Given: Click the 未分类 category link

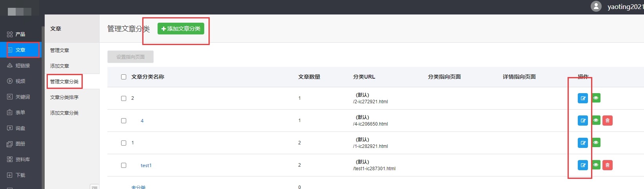Looking at the screenshot, I should pyautogui.click(x=138, y=187).
